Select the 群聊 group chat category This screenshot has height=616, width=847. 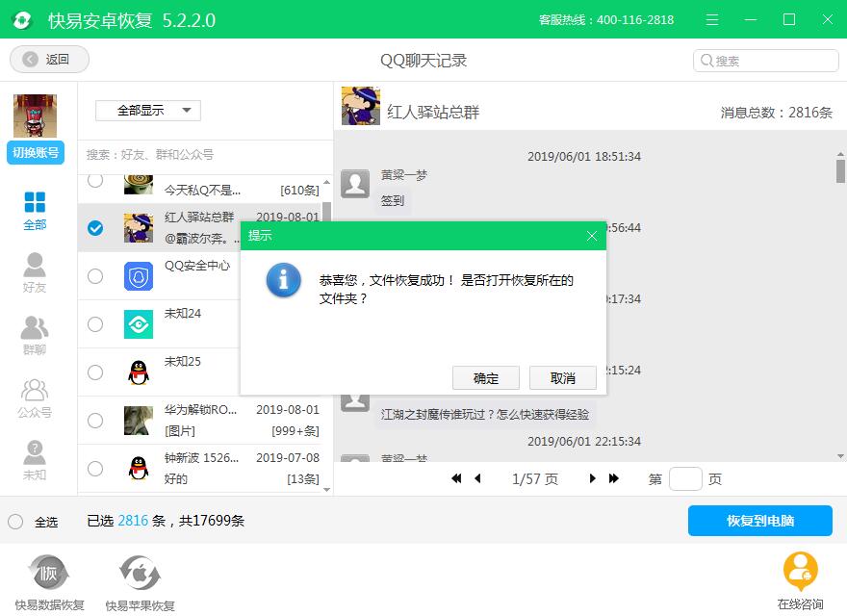pyautogui.click(x=35, y=336)
